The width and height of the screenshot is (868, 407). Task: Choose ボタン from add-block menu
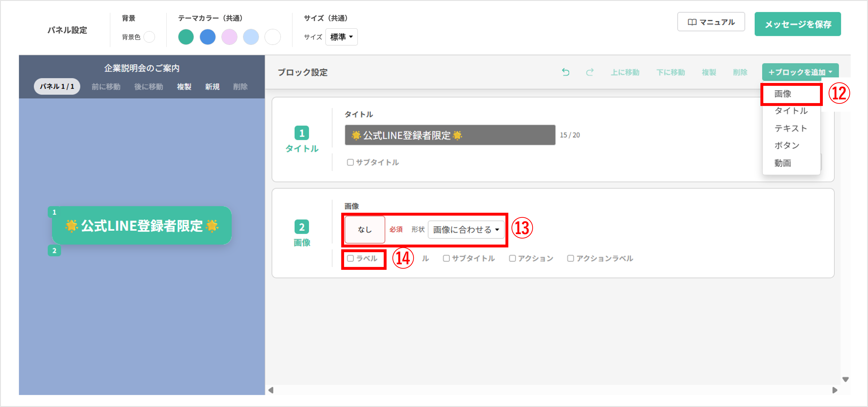point(787,146)
